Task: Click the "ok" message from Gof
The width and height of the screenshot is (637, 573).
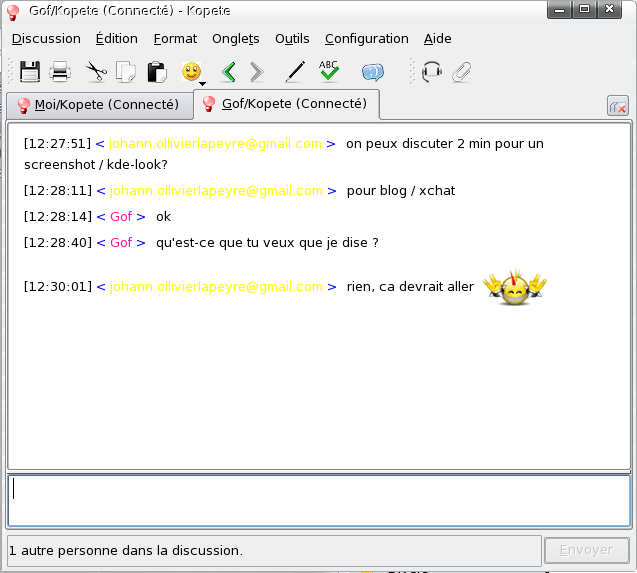Action: [163, 217]
